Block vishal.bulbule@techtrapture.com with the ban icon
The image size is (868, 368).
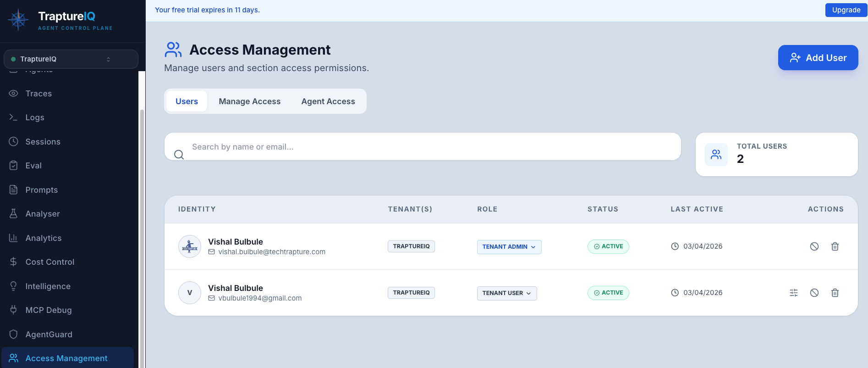point(814,246)
